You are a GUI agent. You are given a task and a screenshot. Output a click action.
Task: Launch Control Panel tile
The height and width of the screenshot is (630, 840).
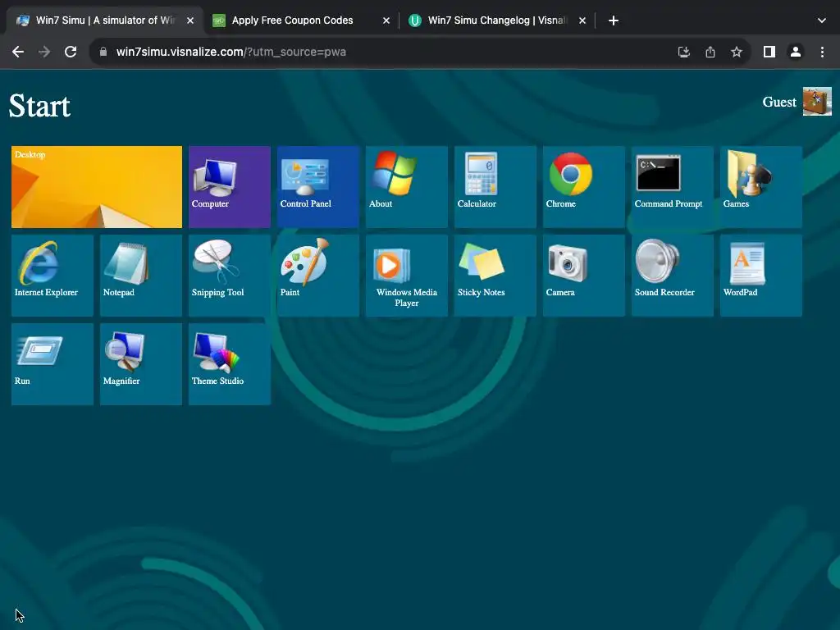tap(318, 187)
